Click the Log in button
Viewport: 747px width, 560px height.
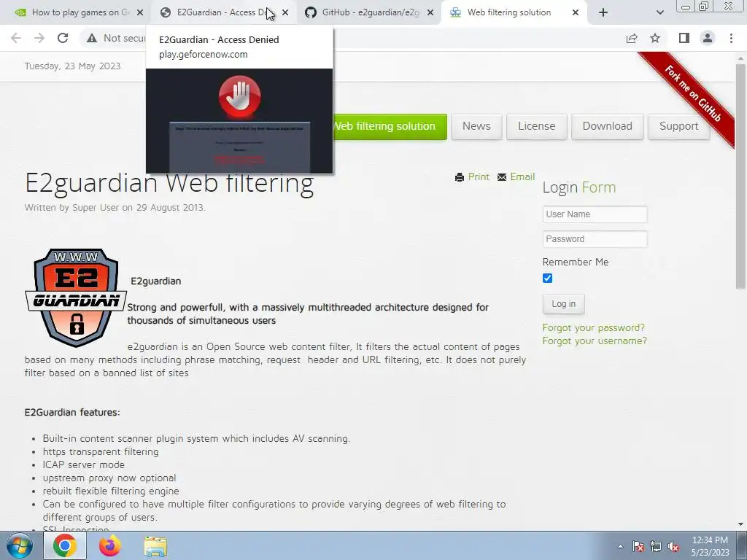click(x=564, y=304)
